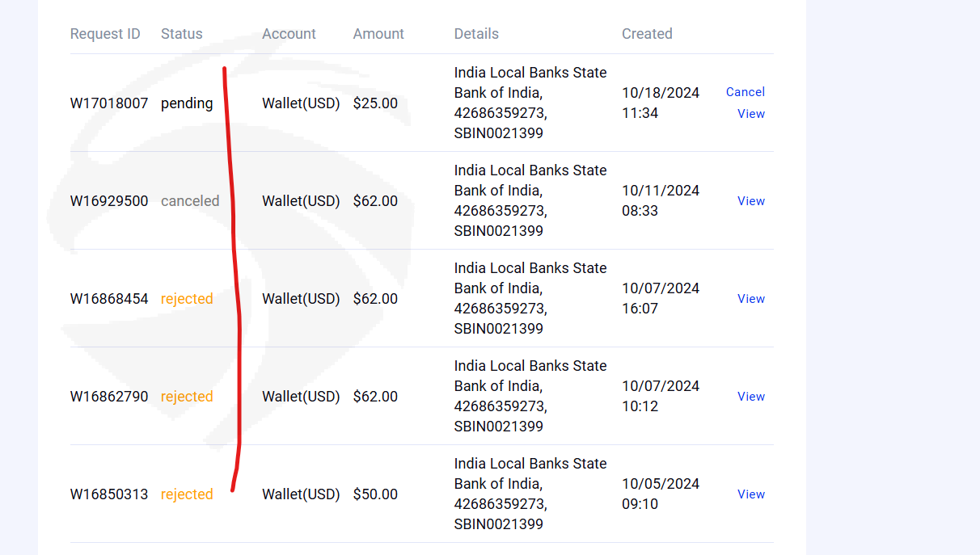Click the Created column header
The image size is (980, 555).
647,34
